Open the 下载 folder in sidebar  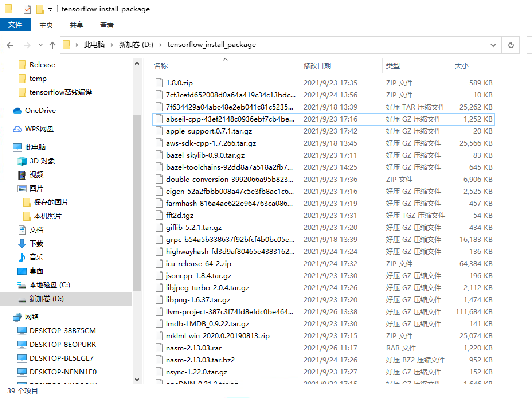click(36, 243)
